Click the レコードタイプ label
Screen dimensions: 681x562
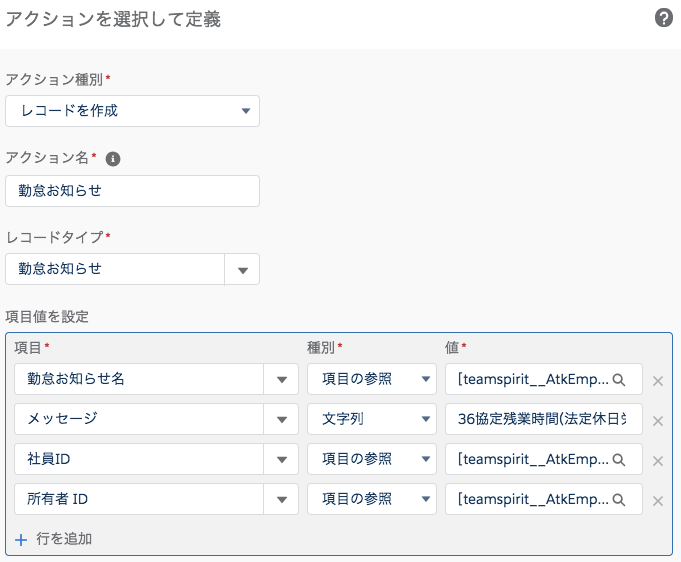pyautogui.click(x=54, y=237)
